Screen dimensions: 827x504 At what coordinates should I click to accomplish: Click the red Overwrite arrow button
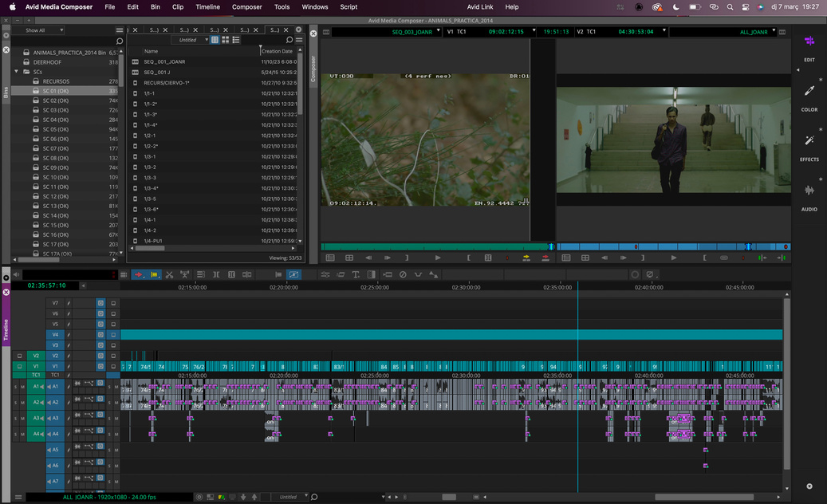pos(545,258)
